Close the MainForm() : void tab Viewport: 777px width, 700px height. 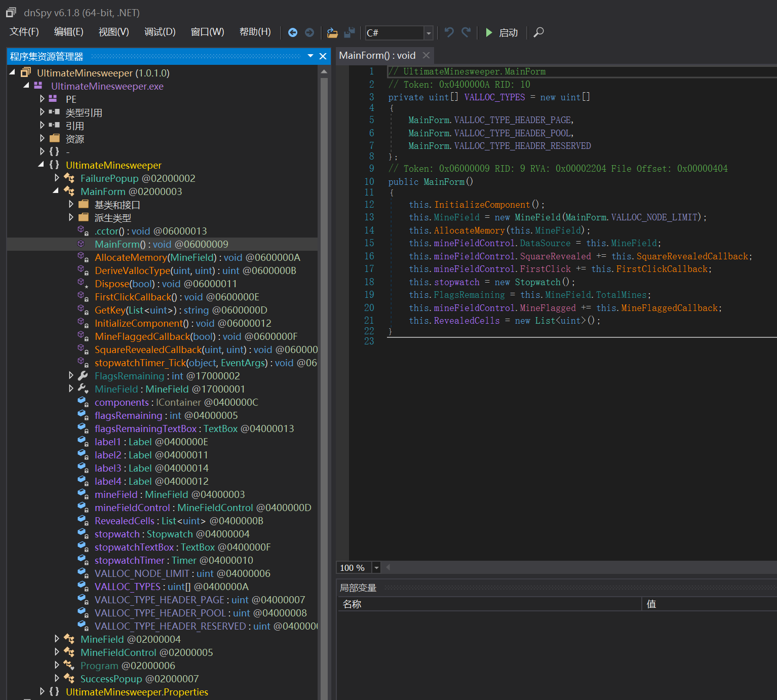click(426, 55)
